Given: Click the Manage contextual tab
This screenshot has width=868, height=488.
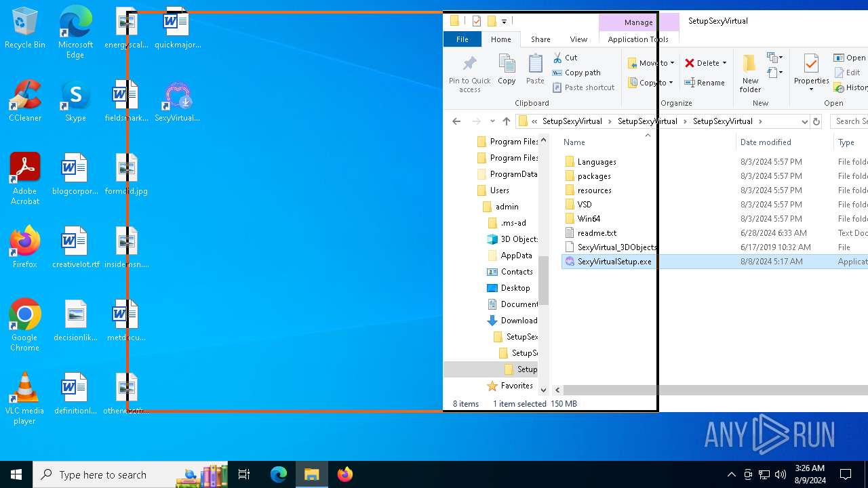Looking at the screenshot, I should 638,22.
